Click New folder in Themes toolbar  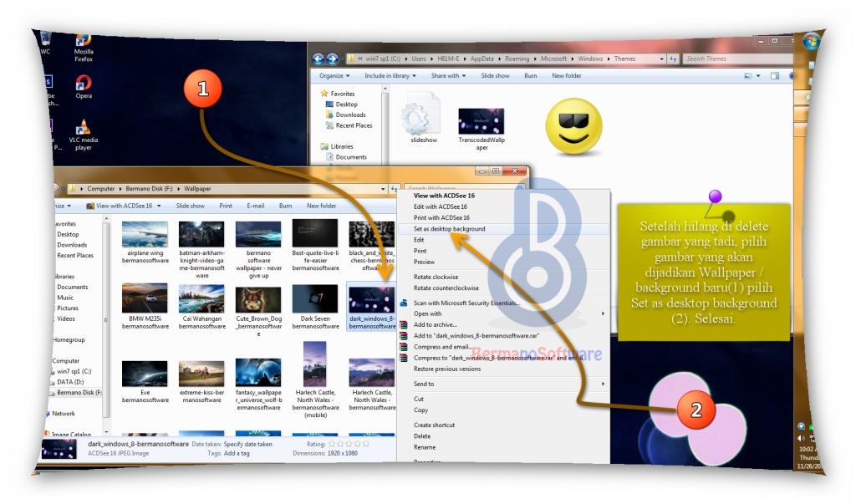566,75
